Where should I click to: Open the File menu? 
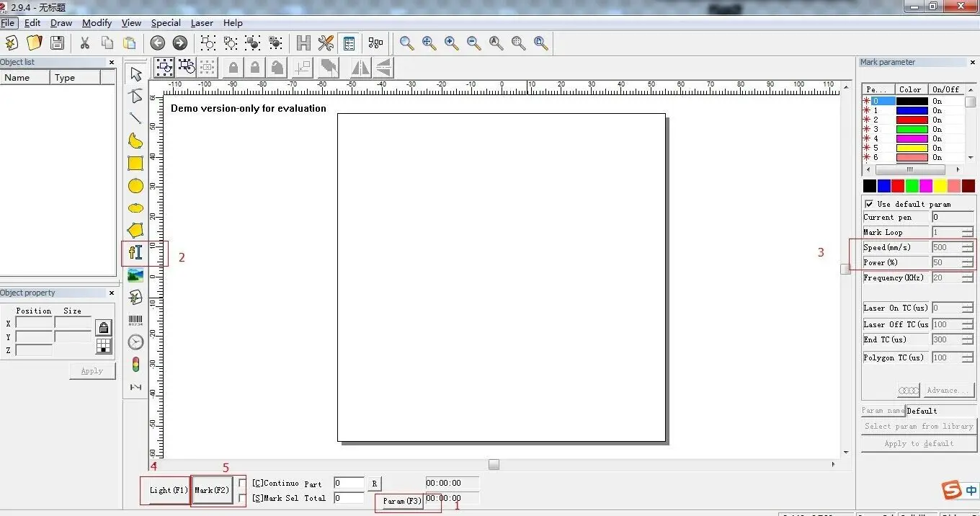coord(8,23)
